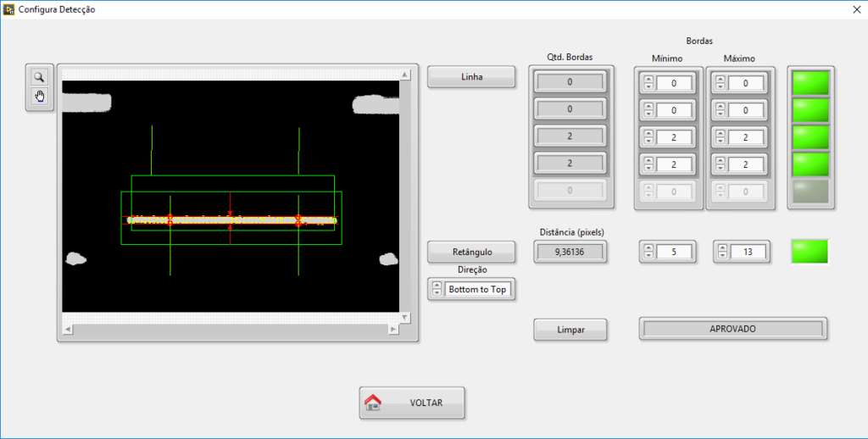Click the first green LED in Bordas column
This screenshot has height=439, width=868.
tap(811, 83)
